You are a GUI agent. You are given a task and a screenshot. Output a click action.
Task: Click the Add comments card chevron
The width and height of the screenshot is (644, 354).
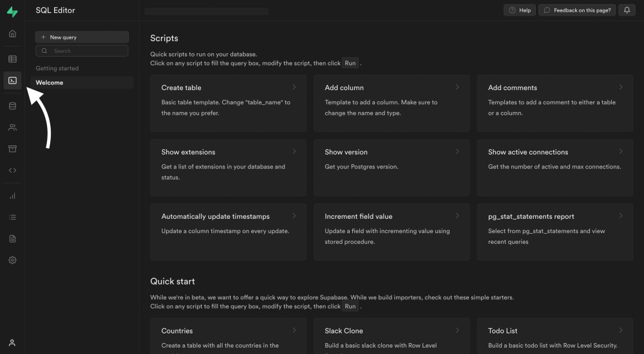click(621, 87)
